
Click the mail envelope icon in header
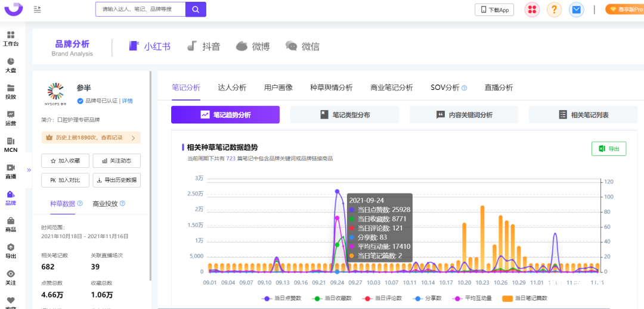575,10
